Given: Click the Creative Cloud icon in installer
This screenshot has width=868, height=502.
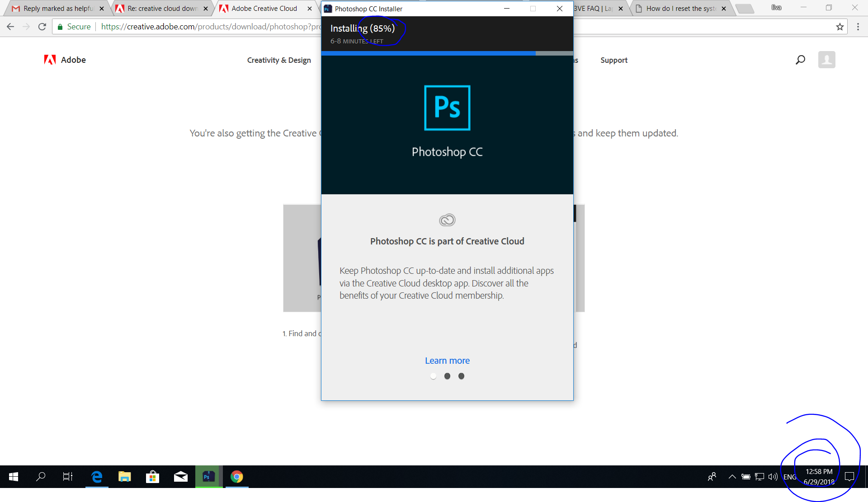Looking at the screenshot, I should [447, 220].
